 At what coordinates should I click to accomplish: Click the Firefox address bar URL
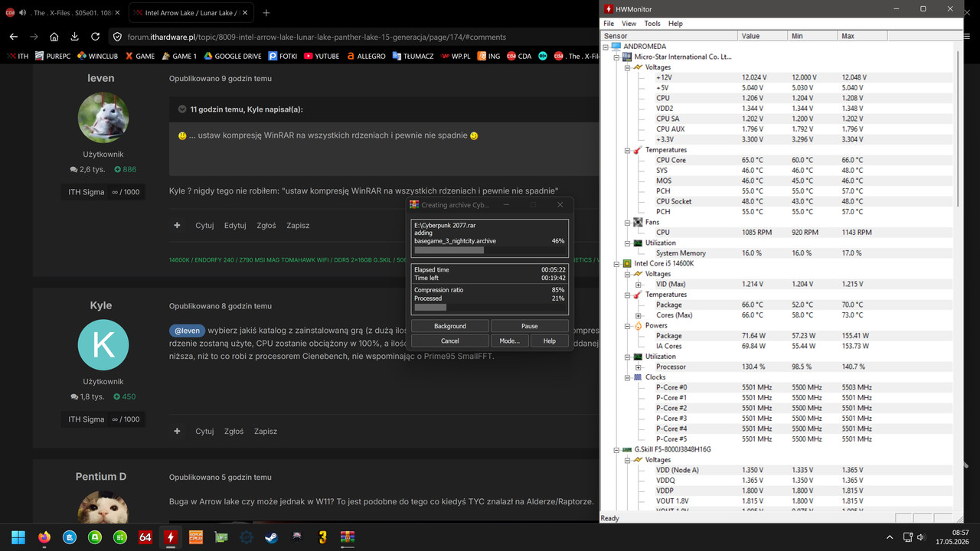tap(317, 37)
